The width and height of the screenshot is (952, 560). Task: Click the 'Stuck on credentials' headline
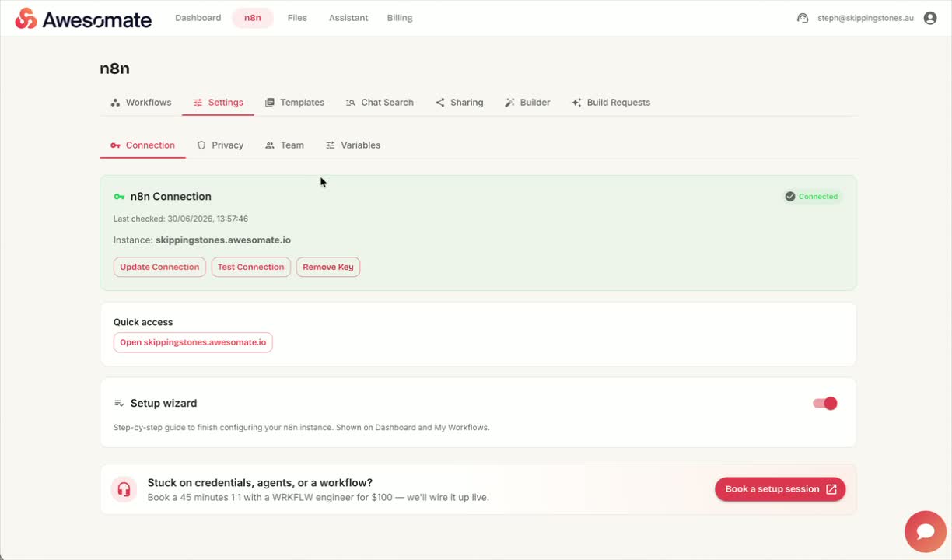(260, 483)
